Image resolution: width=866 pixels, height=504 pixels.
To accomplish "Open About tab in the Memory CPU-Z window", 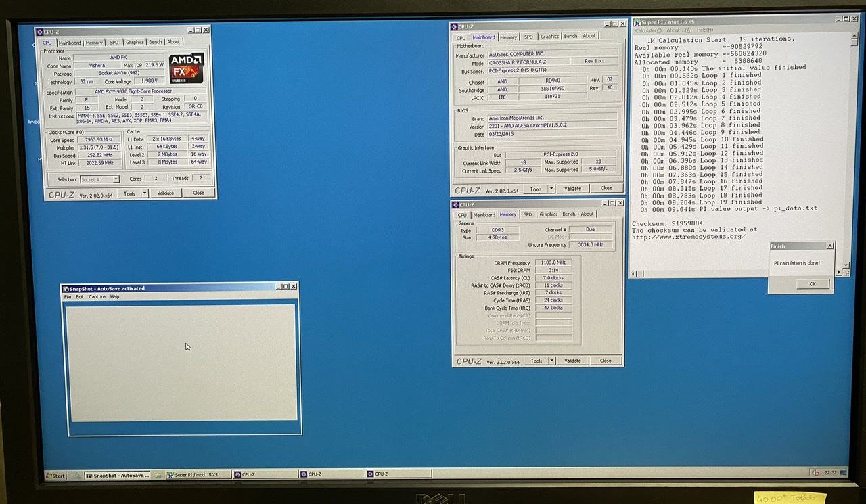I will pyautogui.click(x=587, y=214).
